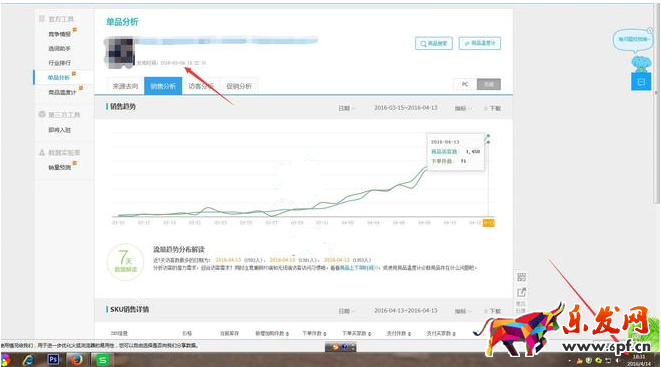Screen dimensions: 661x367
Task: Sort by 下单件数 column
Action: [x=314, y=333]
